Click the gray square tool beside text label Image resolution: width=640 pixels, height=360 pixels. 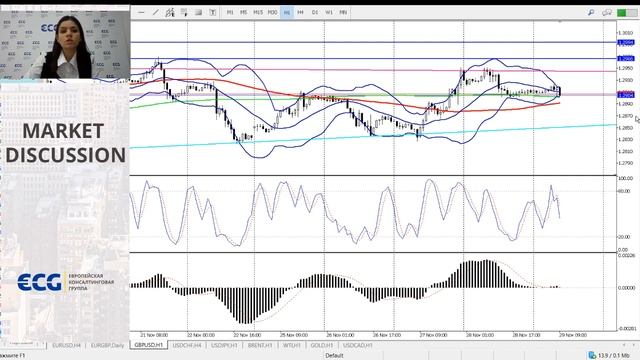(198, 13)
